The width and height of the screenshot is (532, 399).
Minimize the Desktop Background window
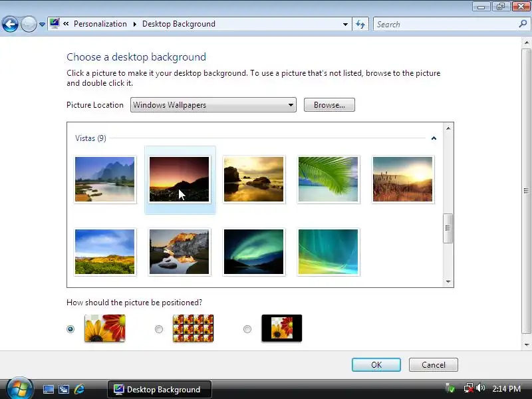tap(481, 7)
